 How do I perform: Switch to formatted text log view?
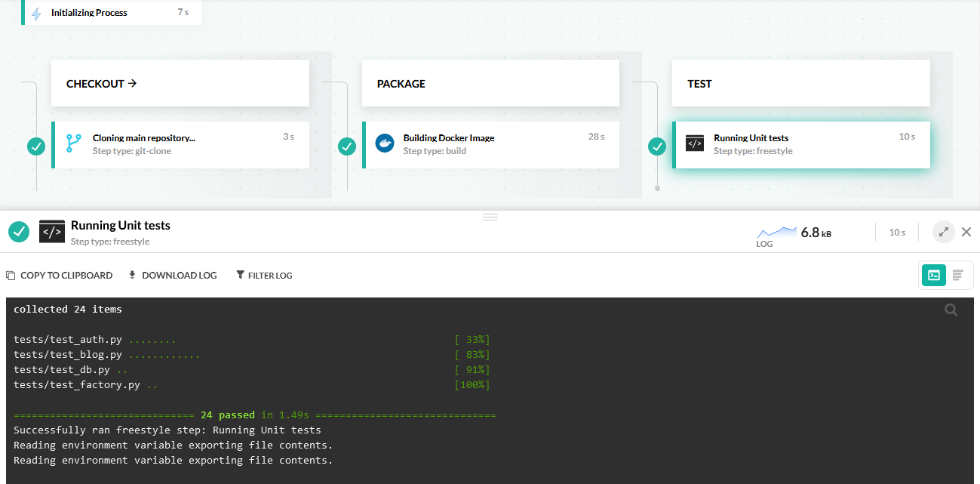[x=958, y=276]
